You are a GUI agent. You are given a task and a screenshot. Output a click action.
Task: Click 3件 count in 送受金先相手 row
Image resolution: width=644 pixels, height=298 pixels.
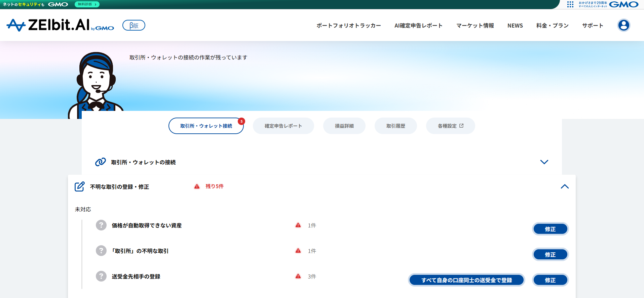pos(312,276)
